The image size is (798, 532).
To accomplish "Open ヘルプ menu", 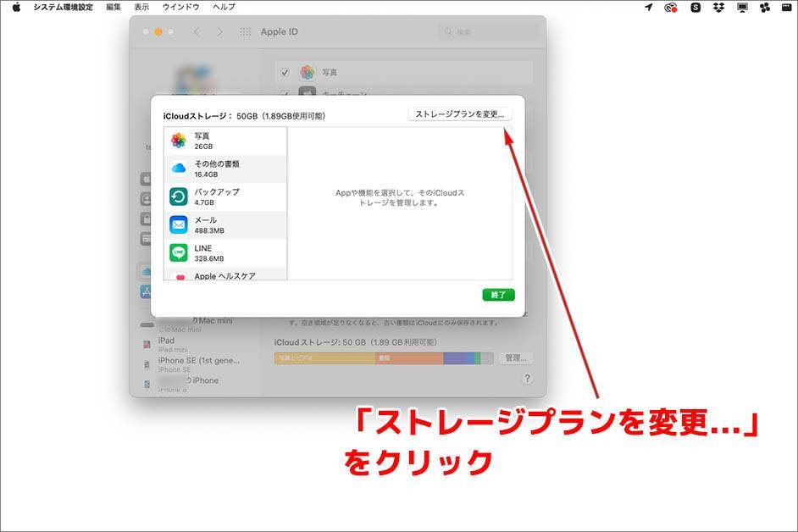I will coord(224,7).
